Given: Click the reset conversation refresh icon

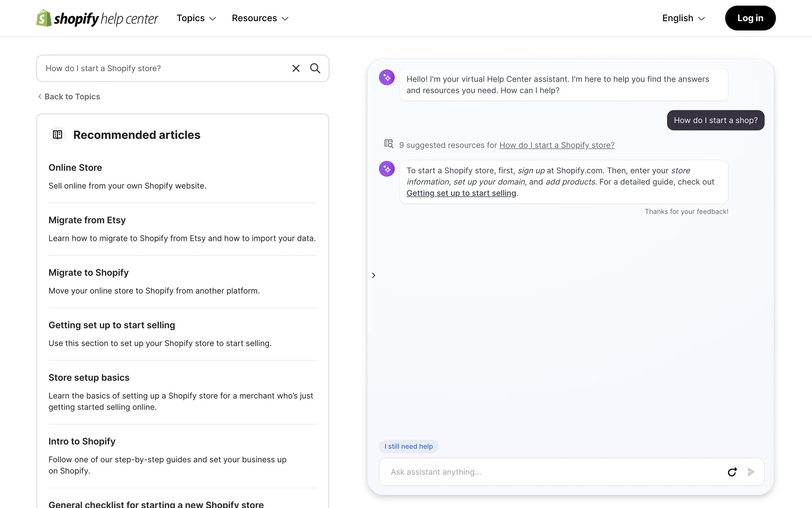Looking at the screenshot, I should click(732, 472).
